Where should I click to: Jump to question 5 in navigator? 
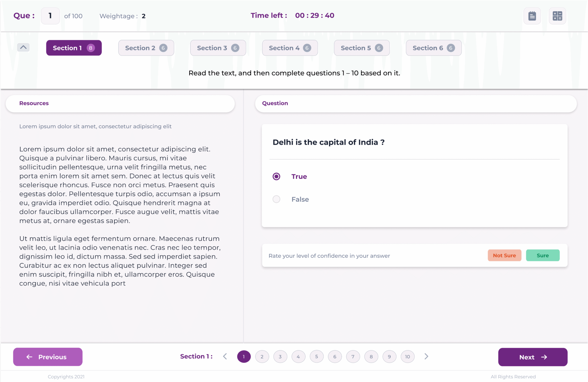pyautogui.click(x=317, y=356)
